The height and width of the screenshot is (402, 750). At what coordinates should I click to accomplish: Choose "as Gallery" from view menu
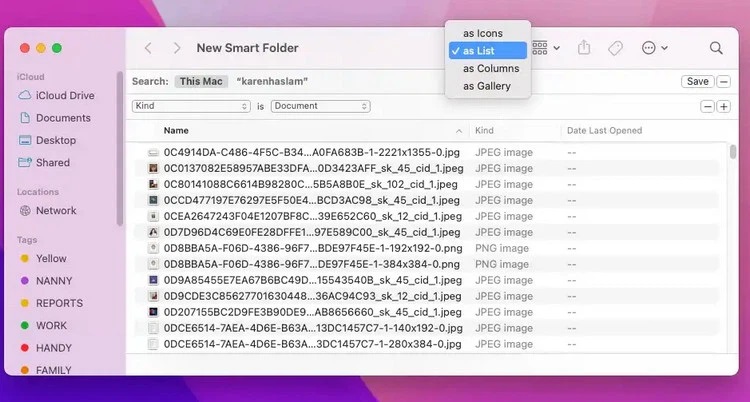(x=486, y=86)
